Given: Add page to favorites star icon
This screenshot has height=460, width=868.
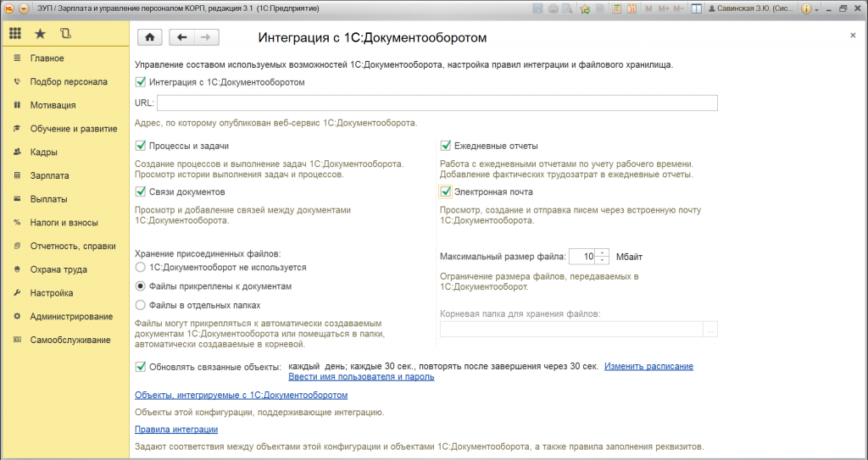Looking at the screenshot, I should pyautogui.click(x=585, y=8).
